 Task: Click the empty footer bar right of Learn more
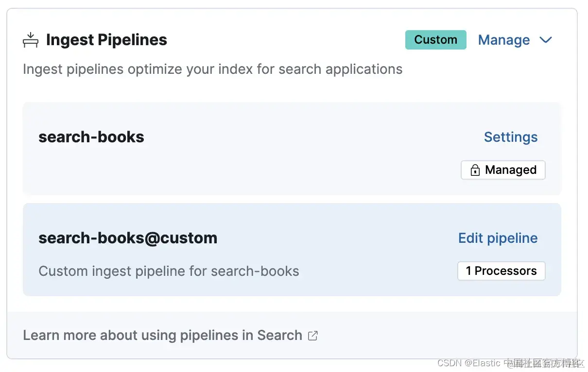point(437,336)
